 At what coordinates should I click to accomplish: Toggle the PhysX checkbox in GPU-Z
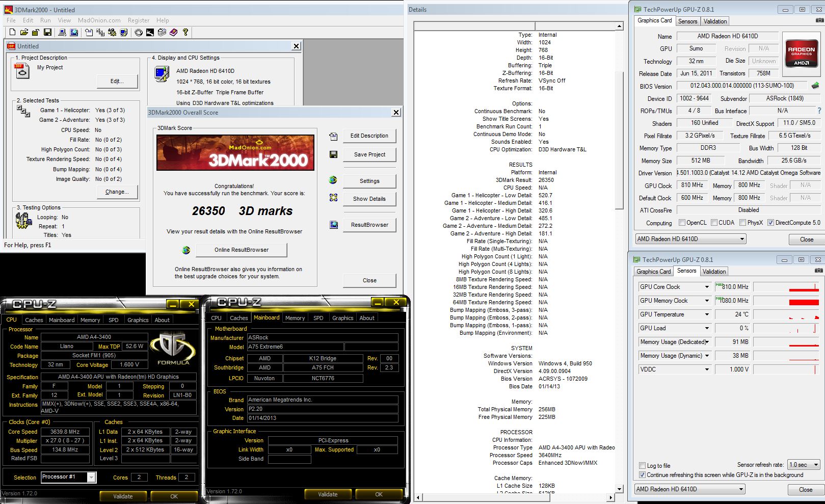click(742, 223)
